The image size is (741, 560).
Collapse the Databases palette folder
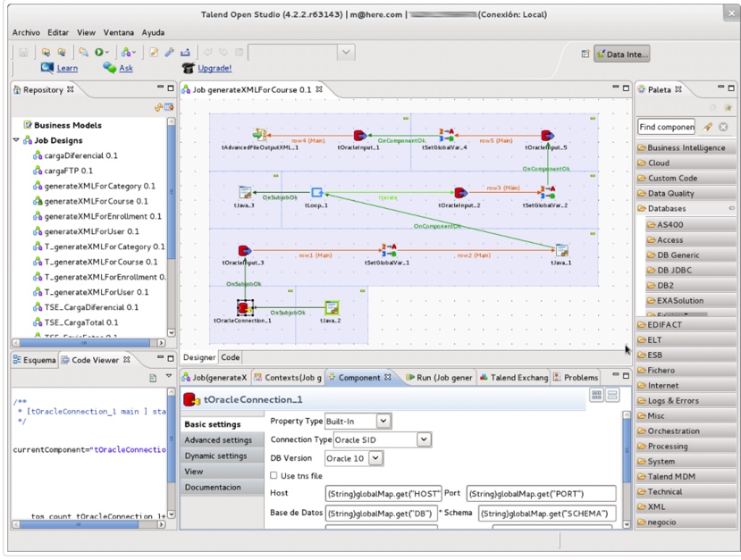[686, 208]
